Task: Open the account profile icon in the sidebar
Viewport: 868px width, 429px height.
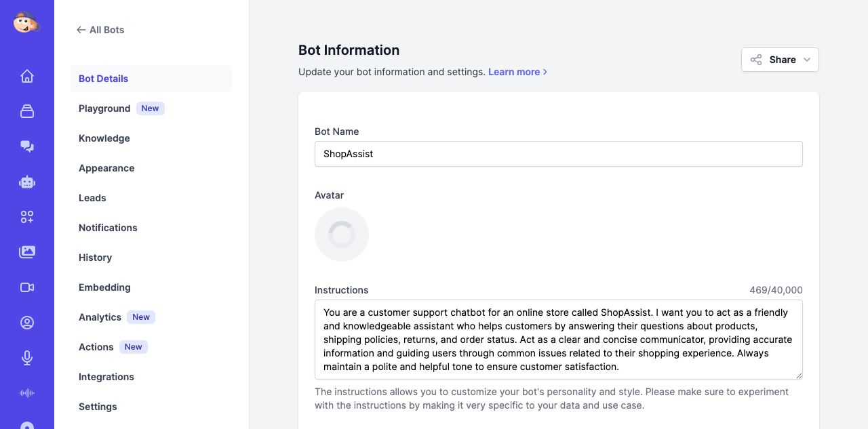Action: [x=27, y=322]
